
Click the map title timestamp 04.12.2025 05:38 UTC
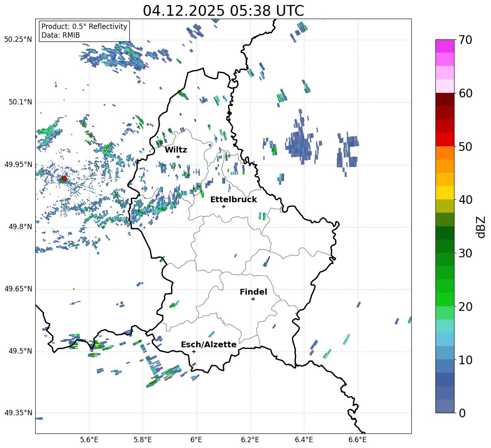tap(223, 11)
